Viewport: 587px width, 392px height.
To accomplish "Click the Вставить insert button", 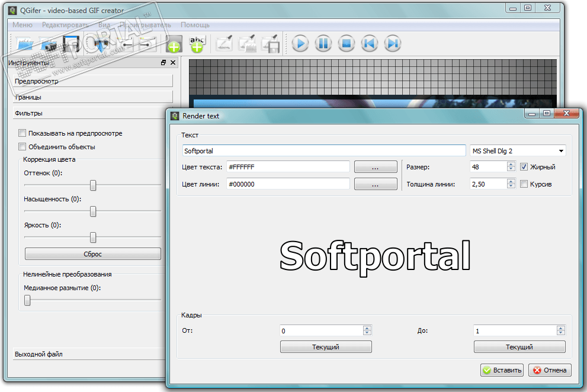I will point(502,370).
